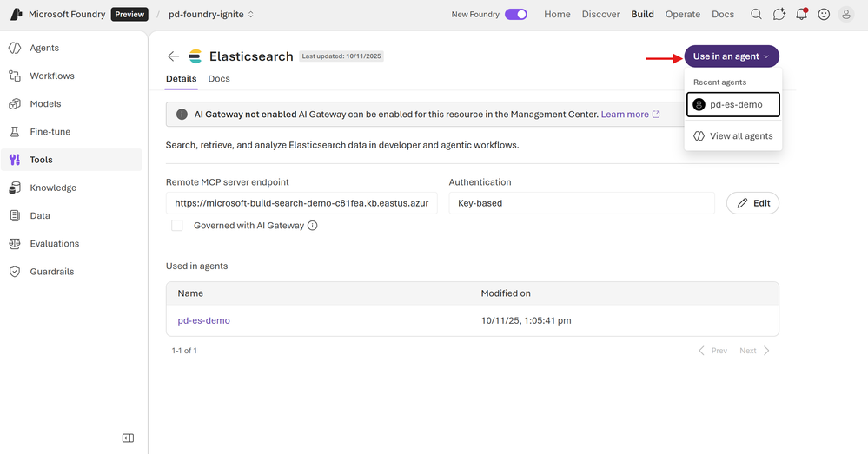The image size is (868, 454).
Task: Open the user account avatar icon
Action: 846,15
